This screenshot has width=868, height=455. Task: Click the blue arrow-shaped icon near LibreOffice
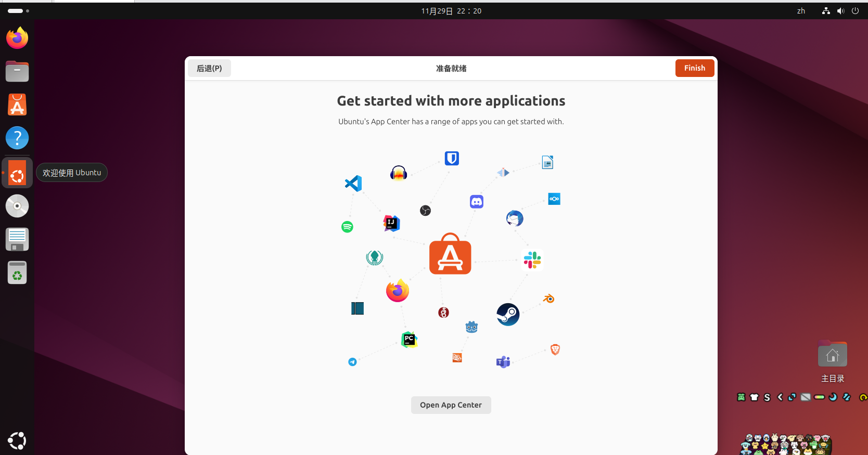503,173
